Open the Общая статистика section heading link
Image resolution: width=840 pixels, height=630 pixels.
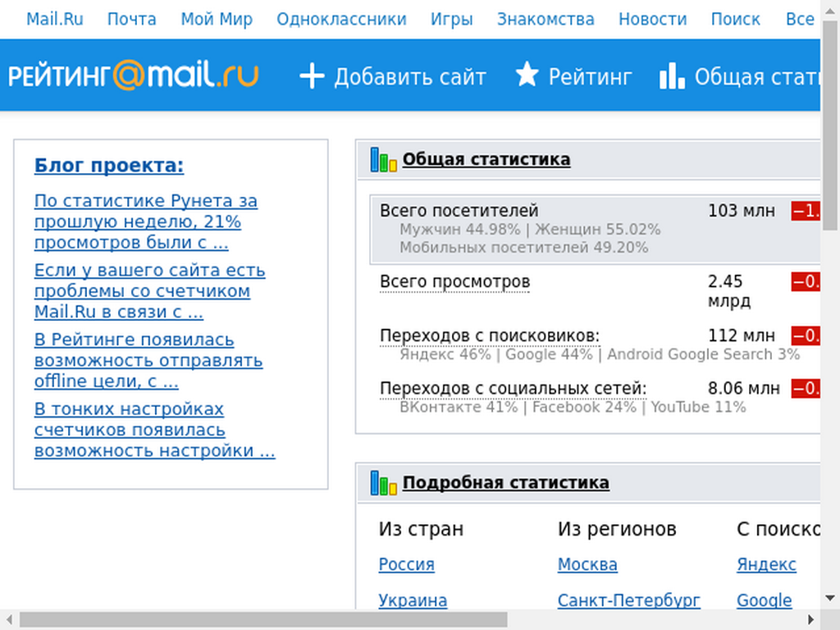(486, 160)
